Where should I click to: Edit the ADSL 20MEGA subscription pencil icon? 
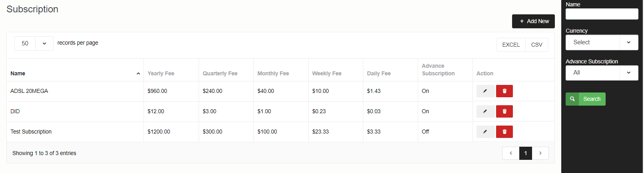point(485,91)
